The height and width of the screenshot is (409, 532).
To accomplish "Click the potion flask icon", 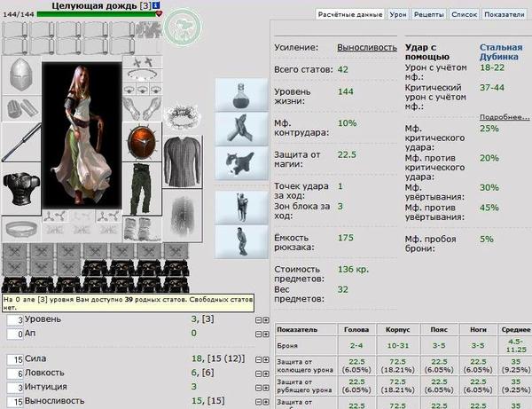I will 241,95.
